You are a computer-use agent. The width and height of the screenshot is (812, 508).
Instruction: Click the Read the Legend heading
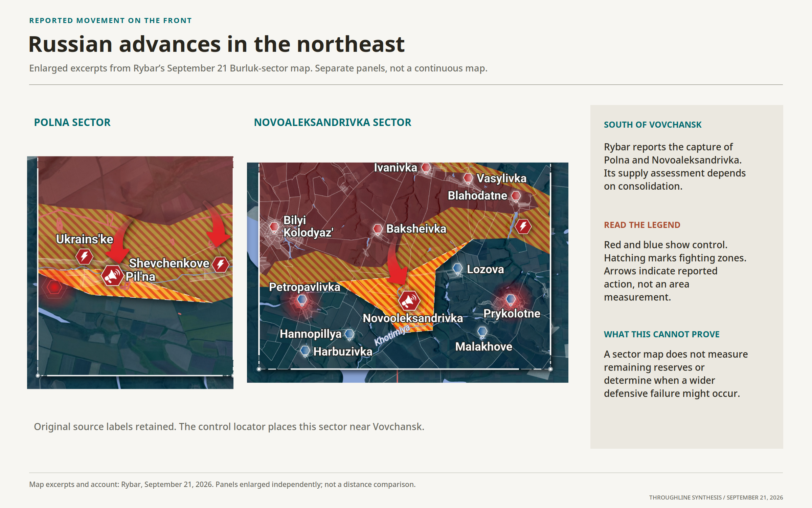tap(642, 225)
